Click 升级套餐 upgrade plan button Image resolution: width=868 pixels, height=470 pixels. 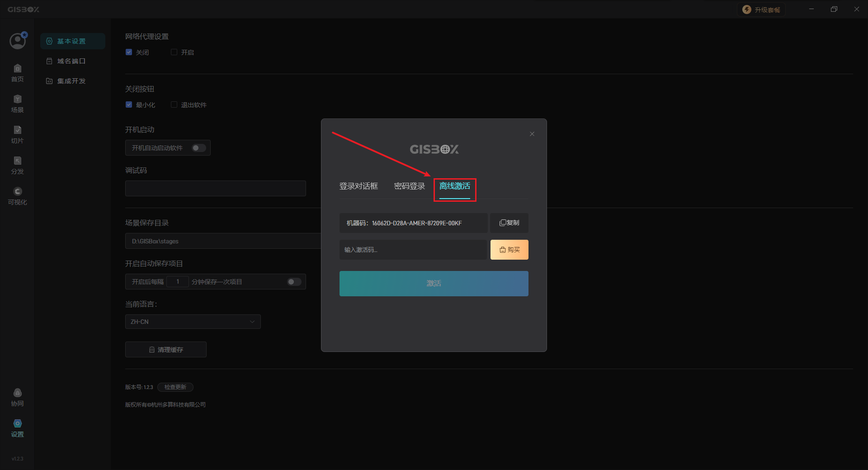(x=761, y=9)
